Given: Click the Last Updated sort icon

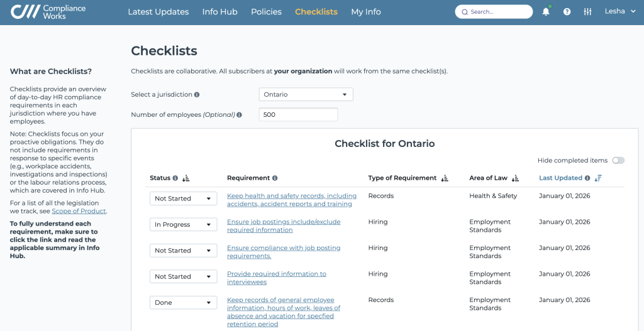Looking at the screenshot, I should 598,178.
